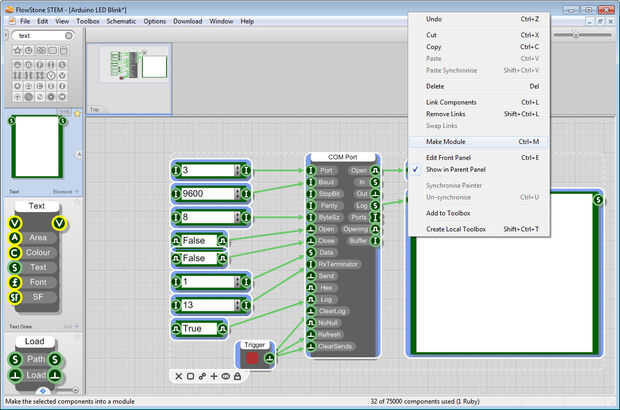Click the spinner arrows on the 3 value box
620x410 pixels.
(x=237, y=170)
